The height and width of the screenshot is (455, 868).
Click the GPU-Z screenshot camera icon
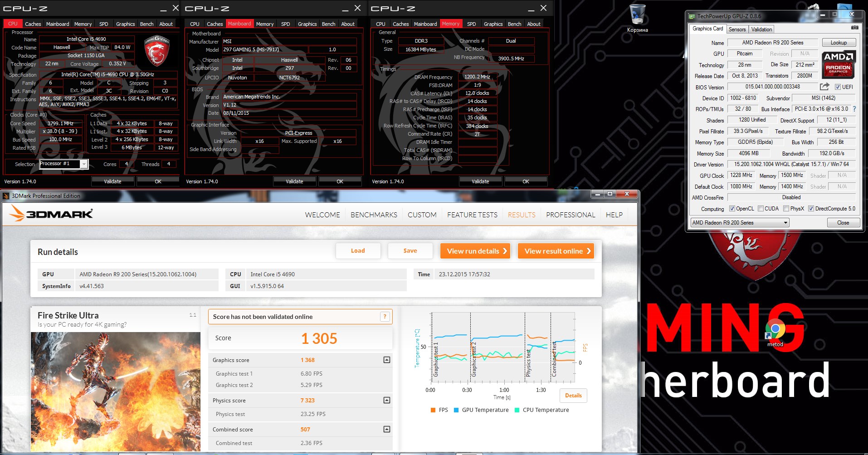tap(854, 28)
